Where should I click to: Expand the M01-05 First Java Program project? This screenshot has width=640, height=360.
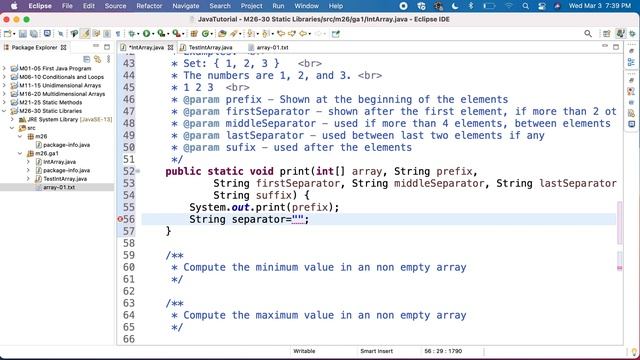coord(4,69)
